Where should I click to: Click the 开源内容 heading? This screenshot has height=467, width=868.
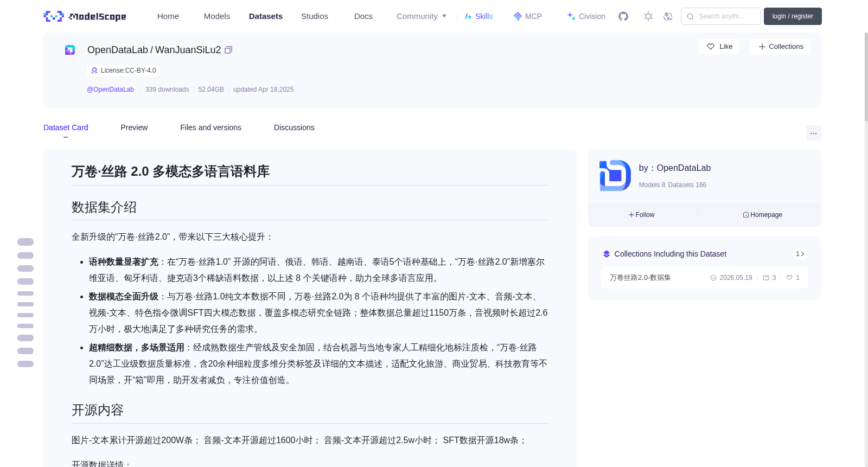(98, 410)
